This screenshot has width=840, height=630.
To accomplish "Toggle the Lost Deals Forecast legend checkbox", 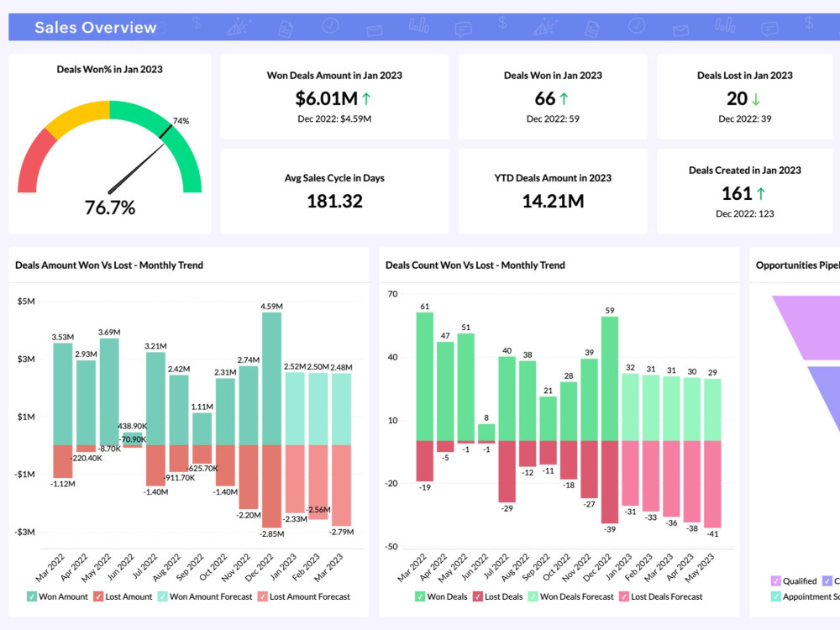I will pyautogui.click(x=624, y=596).
